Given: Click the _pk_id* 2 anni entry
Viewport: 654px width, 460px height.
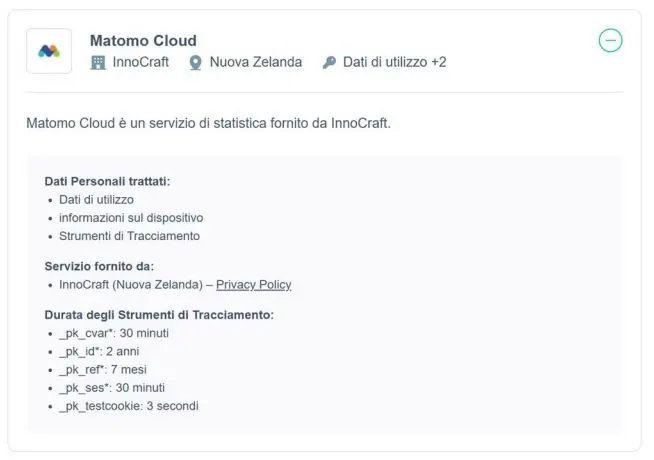Looking at the screenshot, I should pos(100,351).
